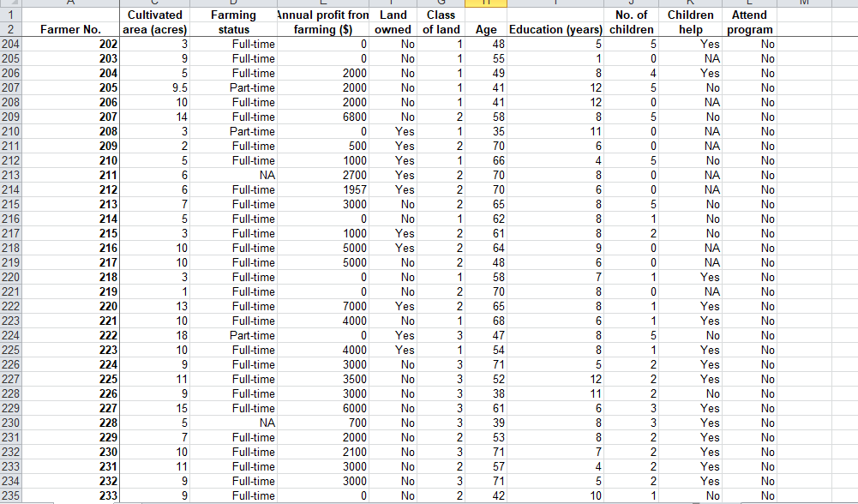This screenshot has height=504, width=858.
Task: Select education value 9 for farmer 216
Action: [555, 248]
